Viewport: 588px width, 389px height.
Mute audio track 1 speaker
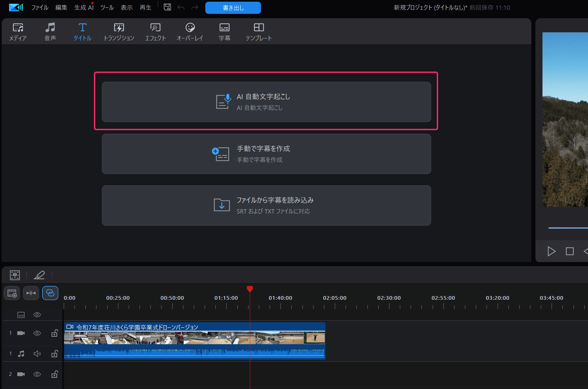point(37,354)
